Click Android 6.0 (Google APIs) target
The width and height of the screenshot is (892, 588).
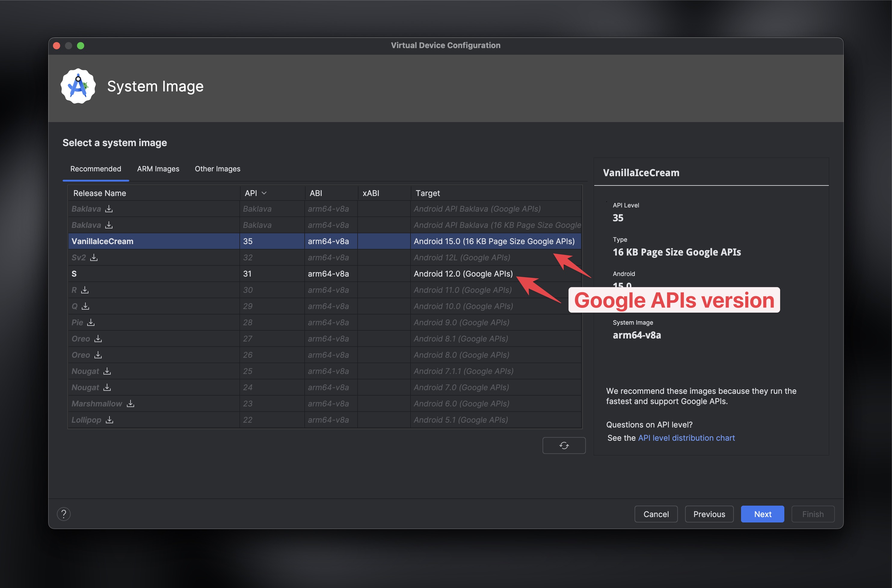461,403
